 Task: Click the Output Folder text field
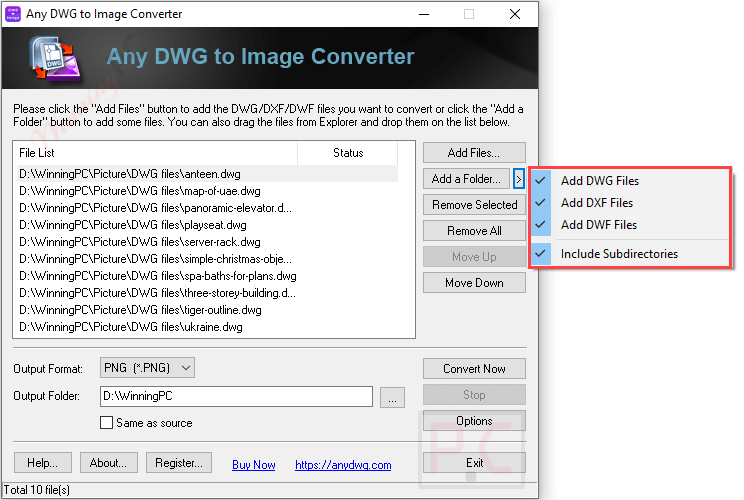coord(236,397)
